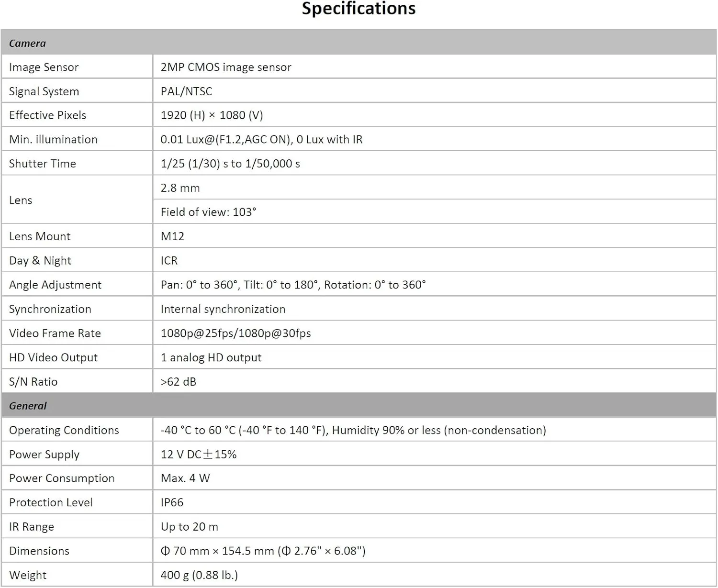The height and width of the screenshot is (588, 718).
Task: Select the Weight 400 g value
Action: 199,575
